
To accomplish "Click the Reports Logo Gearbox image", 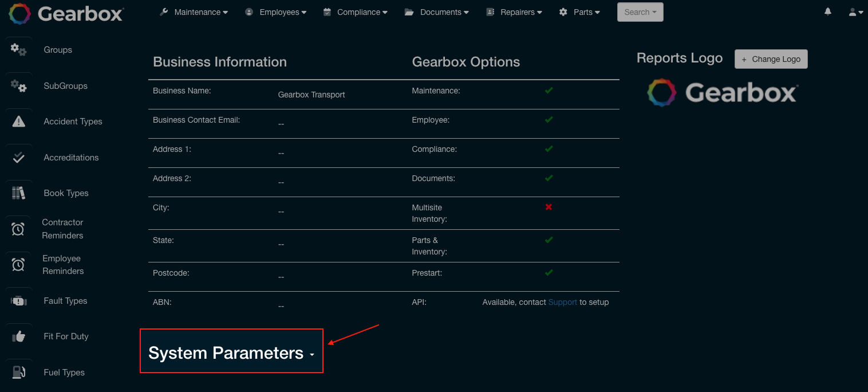I will click(723, 92).
